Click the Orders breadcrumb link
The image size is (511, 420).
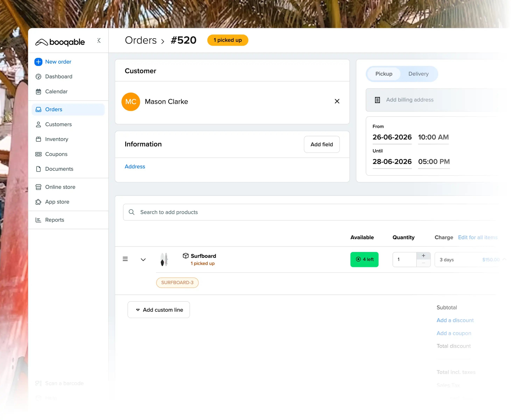[141, 40]
